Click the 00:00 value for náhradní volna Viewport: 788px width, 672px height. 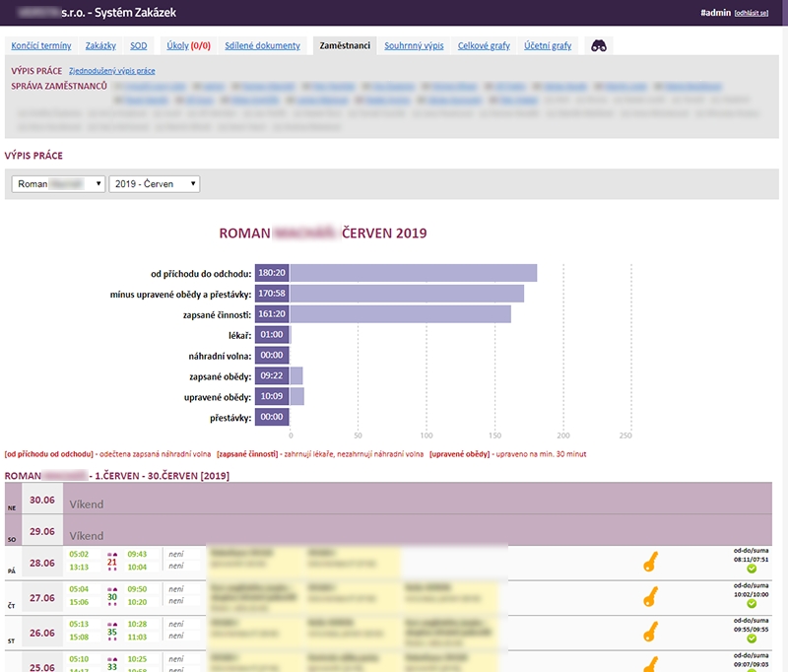[x=272, y=356]
